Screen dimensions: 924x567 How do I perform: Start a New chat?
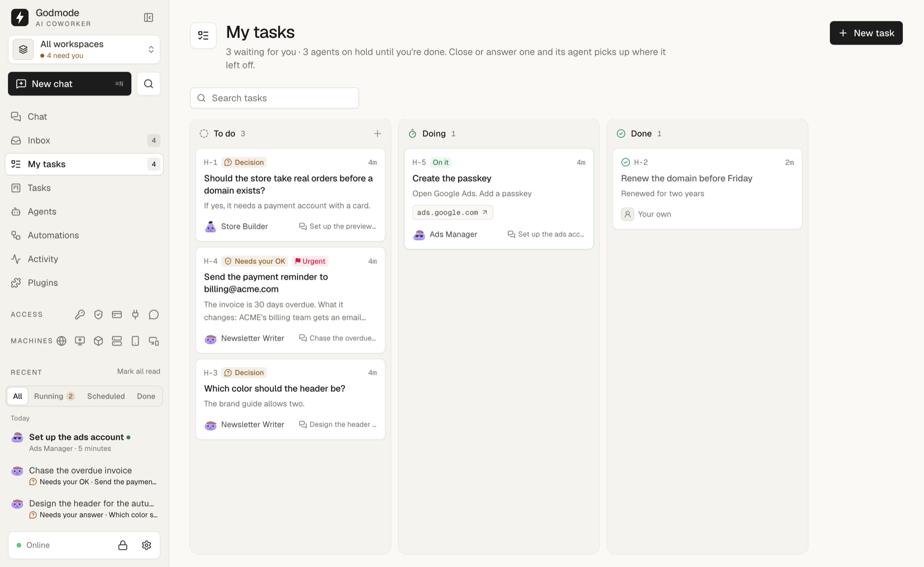[x=70, y=84]
